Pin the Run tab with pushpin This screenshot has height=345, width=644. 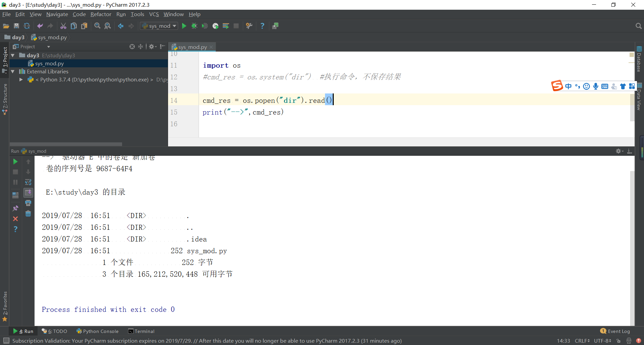(15, 208)
